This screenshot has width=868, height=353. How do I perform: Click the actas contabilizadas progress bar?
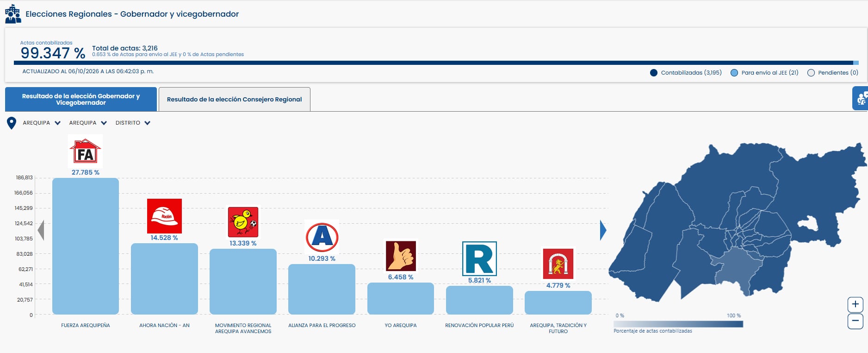tap(436, 63)
